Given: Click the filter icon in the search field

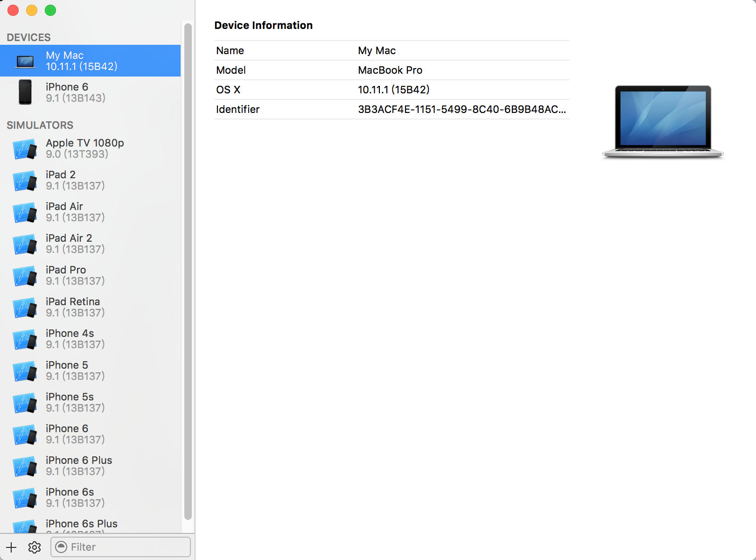Looking at the screenshot, I should pos(61,546).
